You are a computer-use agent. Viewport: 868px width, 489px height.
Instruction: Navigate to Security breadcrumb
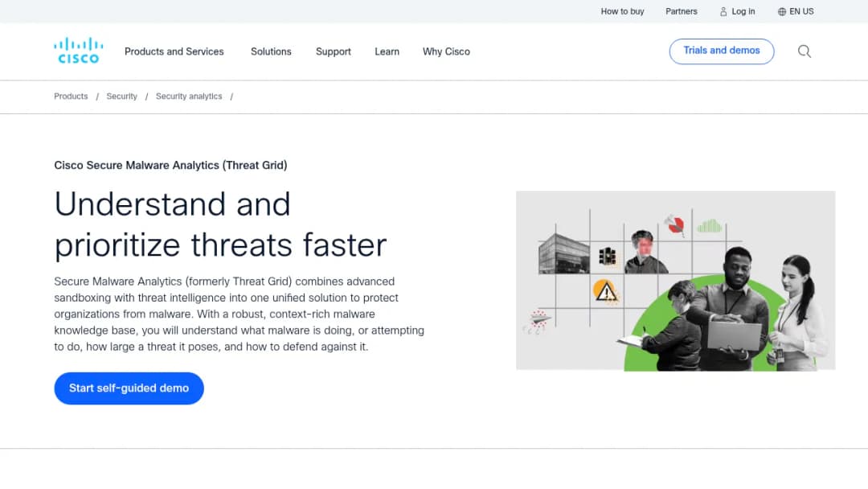[122, 97]
